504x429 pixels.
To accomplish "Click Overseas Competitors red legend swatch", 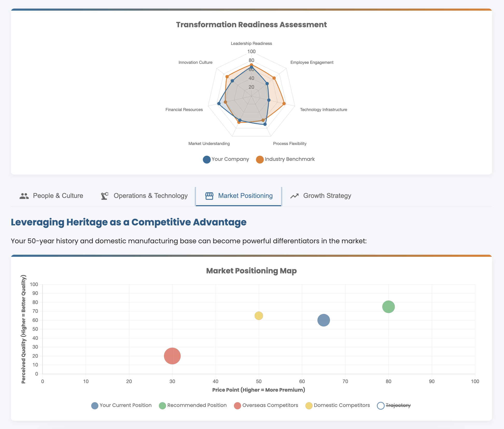I will point(237,406).
